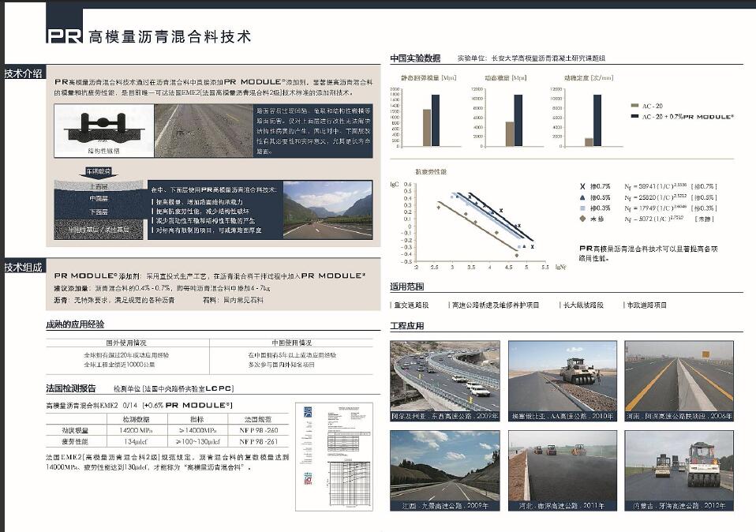Click the 检测单位 [法国中央路桥实验室LCPC] text
Image resolution: width=756 pixels, height=532 pixels.
(x=174, y=389)
